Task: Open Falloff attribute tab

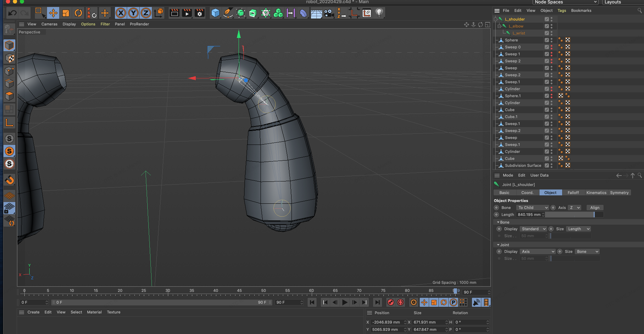Action: coord(573,193)
